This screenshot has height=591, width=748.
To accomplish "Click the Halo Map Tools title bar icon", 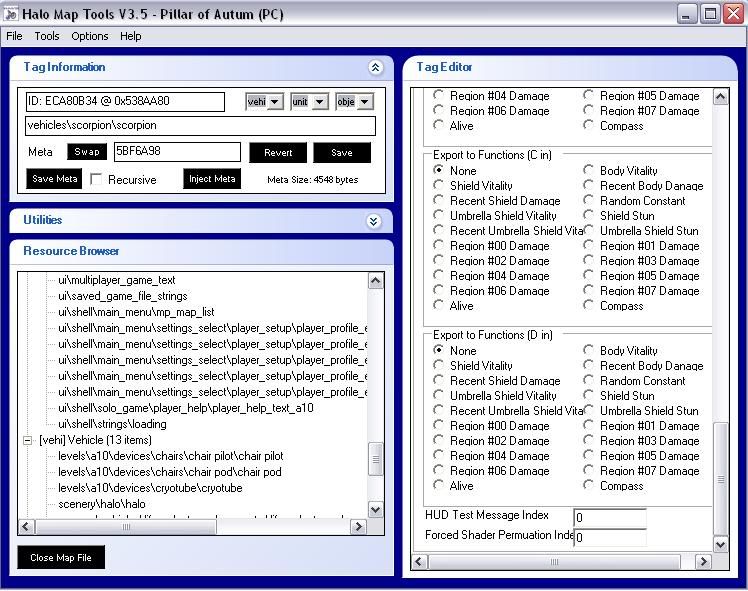I will click(10, 14).
